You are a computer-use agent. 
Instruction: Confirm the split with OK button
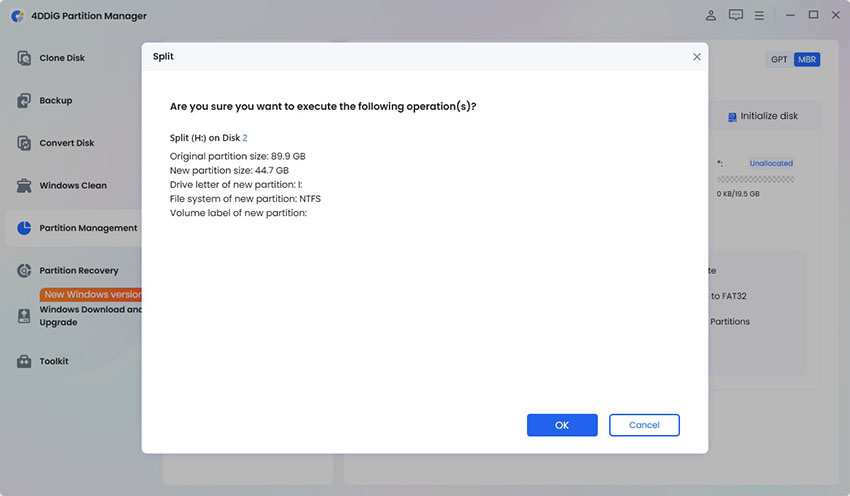562,425
